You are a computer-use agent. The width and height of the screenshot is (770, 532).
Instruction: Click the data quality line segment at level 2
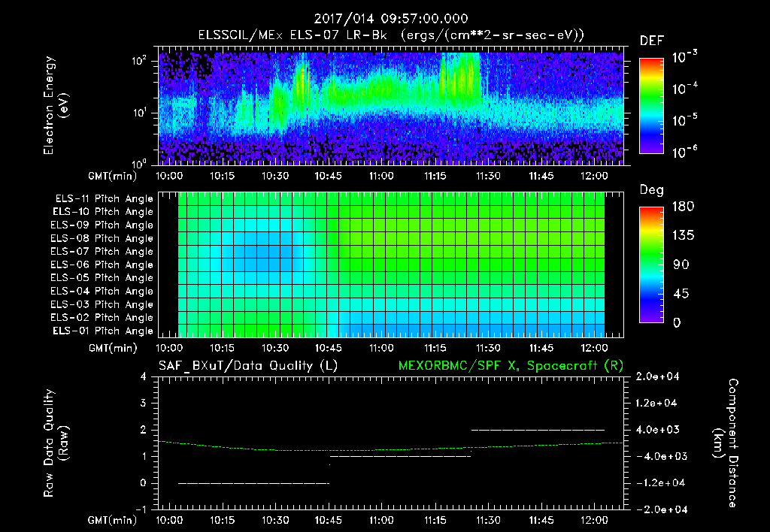pos(538,430)
